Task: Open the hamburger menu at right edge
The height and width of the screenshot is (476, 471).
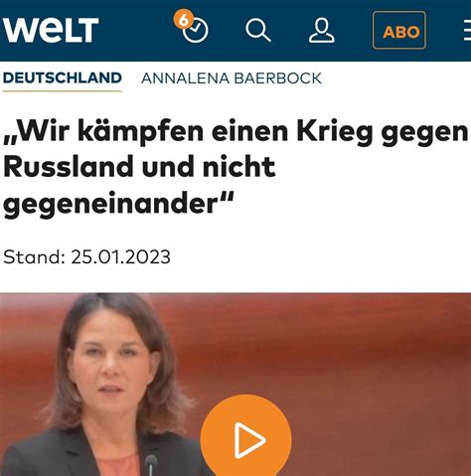Action: (467, 31)
